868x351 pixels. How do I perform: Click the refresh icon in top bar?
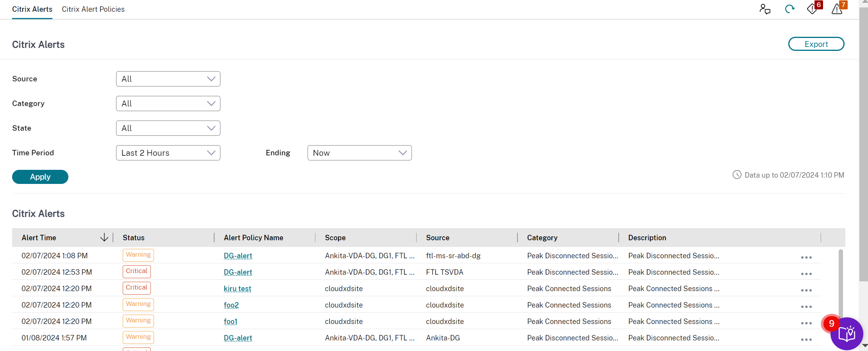pos(789,9)
